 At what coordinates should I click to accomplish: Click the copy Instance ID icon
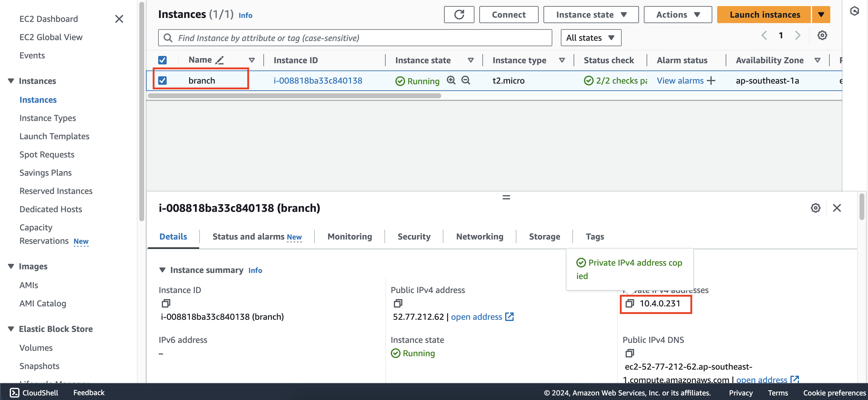[166, 303]
